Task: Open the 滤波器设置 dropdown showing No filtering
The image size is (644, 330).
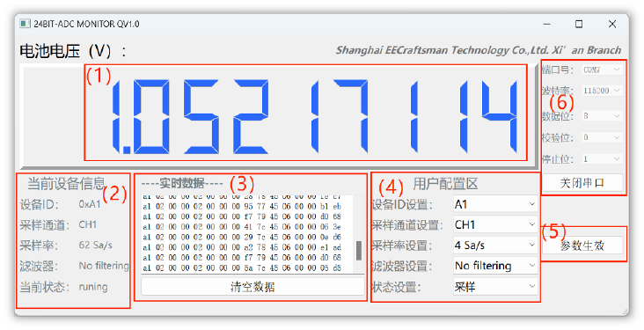Action: [495, 266]
